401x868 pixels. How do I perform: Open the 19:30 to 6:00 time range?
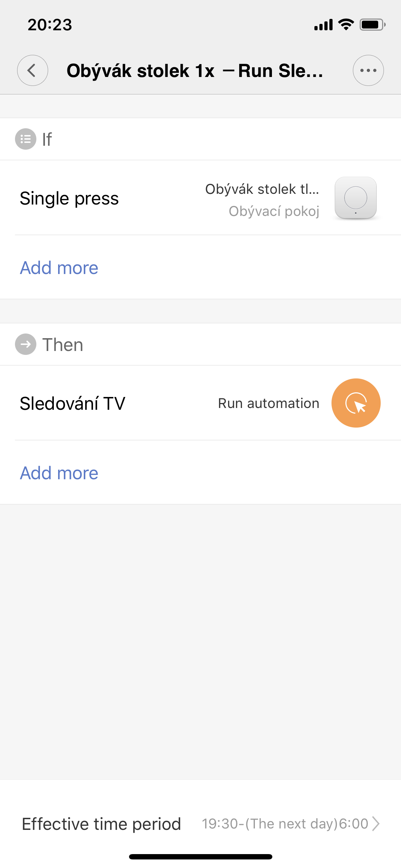tap(285, 824)
